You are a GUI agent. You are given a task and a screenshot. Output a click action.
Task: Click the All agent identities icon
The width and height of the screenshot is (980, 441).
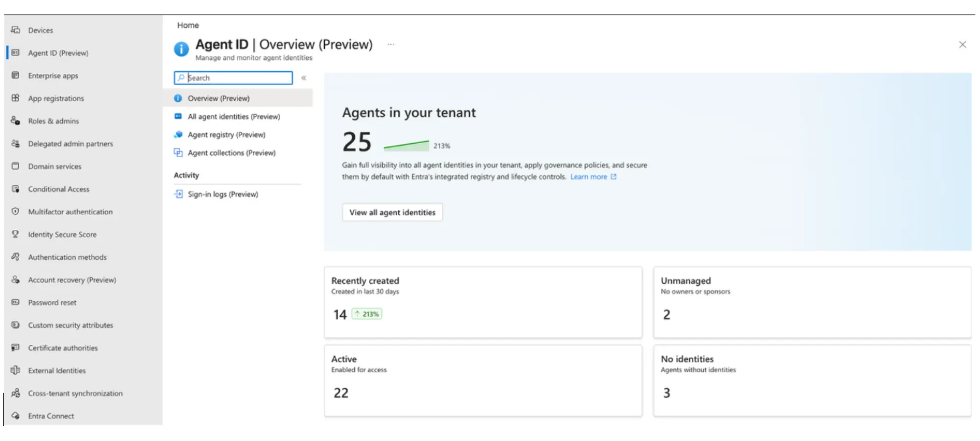coord(178,116)
